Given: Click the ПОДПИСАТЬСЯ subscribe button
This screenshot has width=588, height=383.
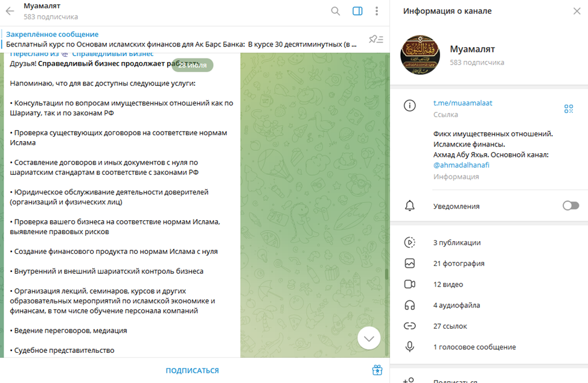Looking at the screenshot, I should click(x=192, y=370).
